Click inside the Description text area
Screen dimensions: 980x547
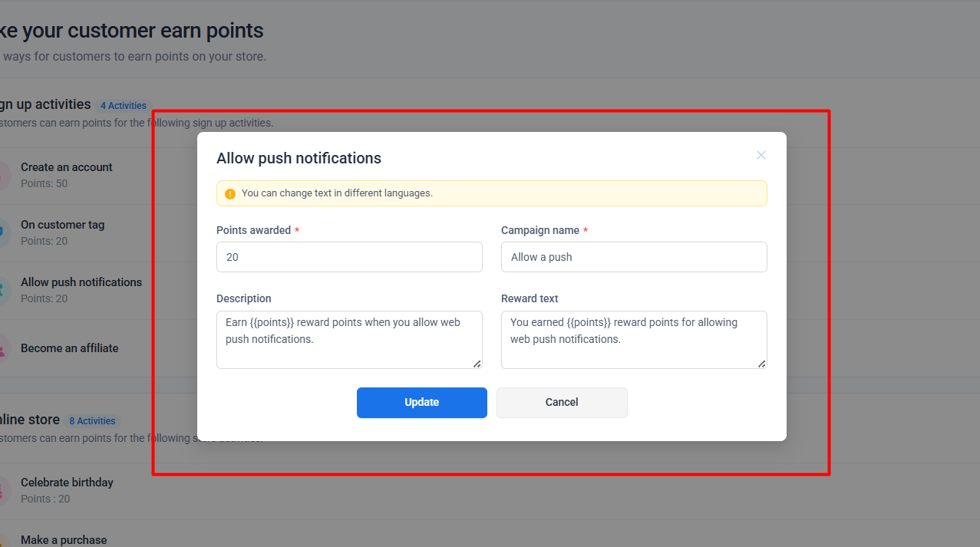[x=349, y=339]
